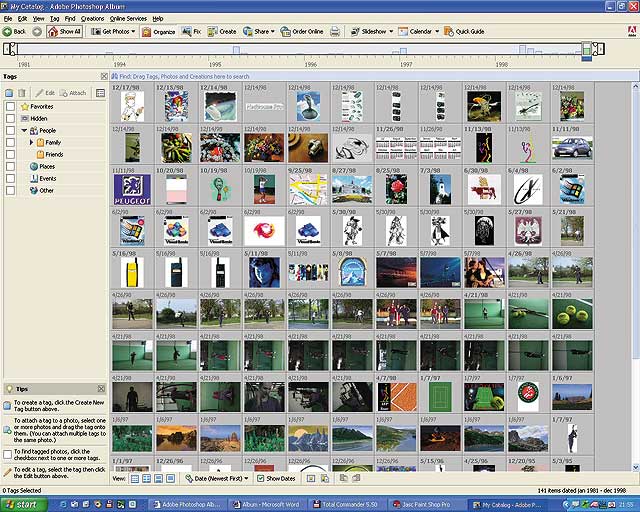This screenshot has width=640, height=512.
Task: Close the Tips pane
Action: click(x=101, y=389)
